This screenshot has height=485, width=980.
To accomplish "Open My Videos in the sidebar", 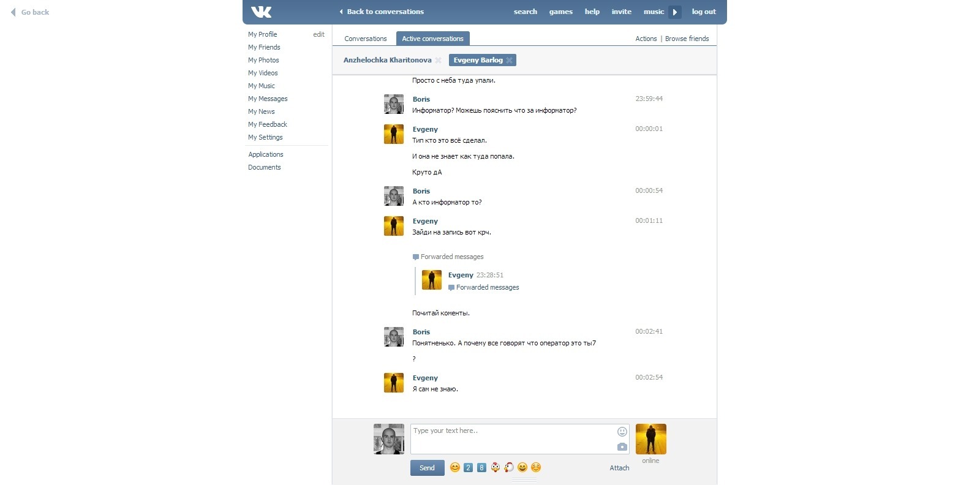I will 263,73.
